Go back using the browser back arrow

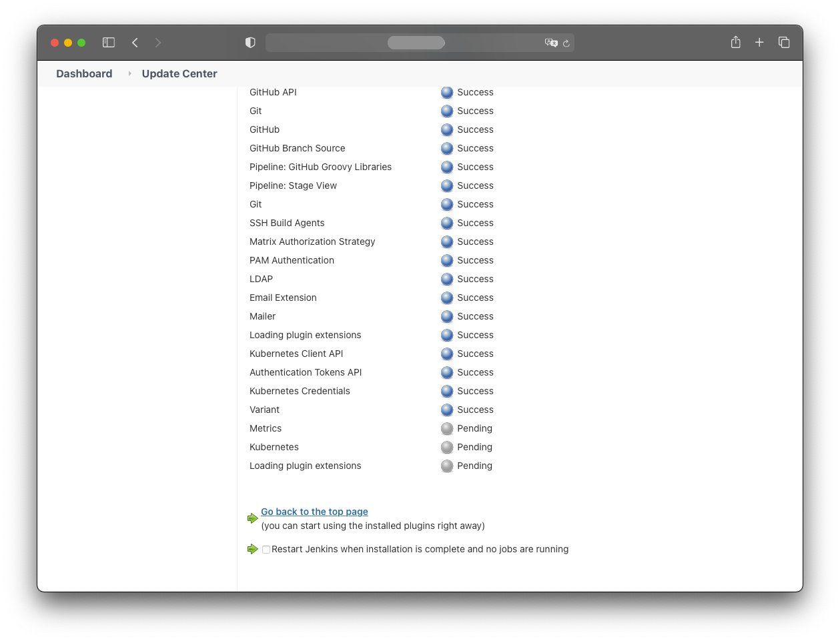tap(135, 43)
